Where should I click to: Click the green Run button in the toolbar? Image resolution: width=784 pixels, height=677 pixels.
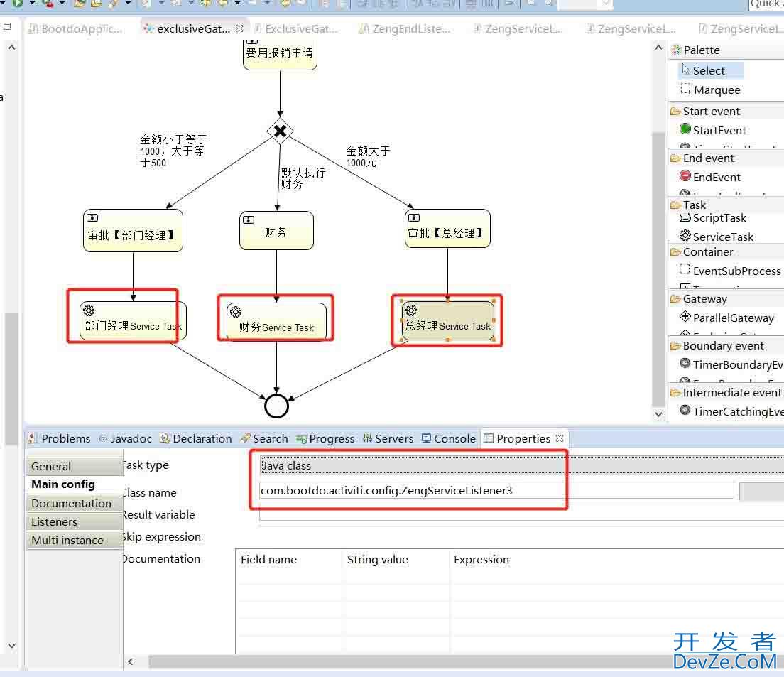point(17,5)
